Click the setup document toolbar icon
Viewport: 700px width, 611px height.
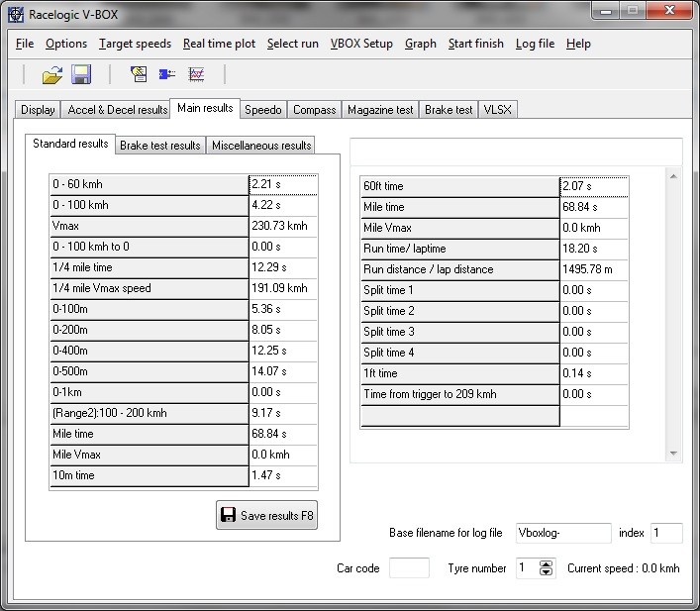click(139, 74)
